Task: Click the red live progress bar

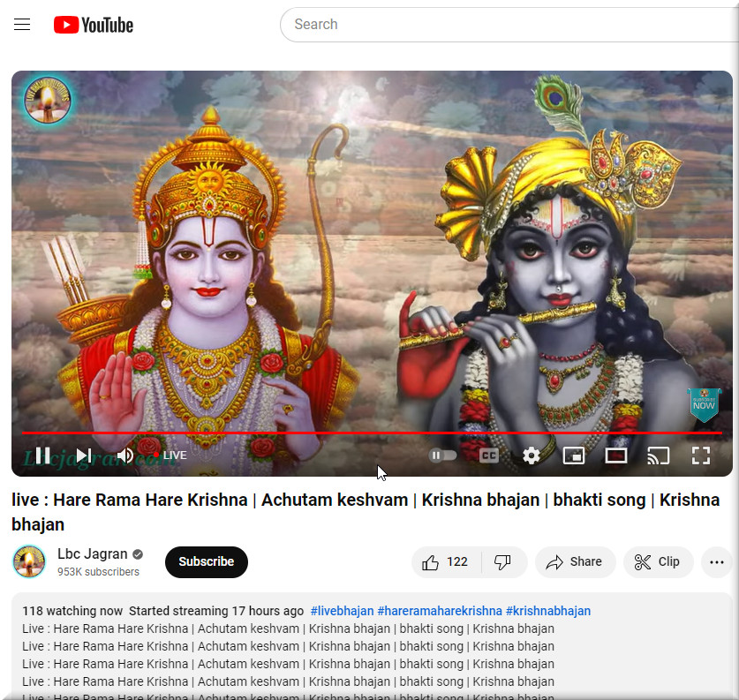Action: pyautogui.click(x=353, y=433)
